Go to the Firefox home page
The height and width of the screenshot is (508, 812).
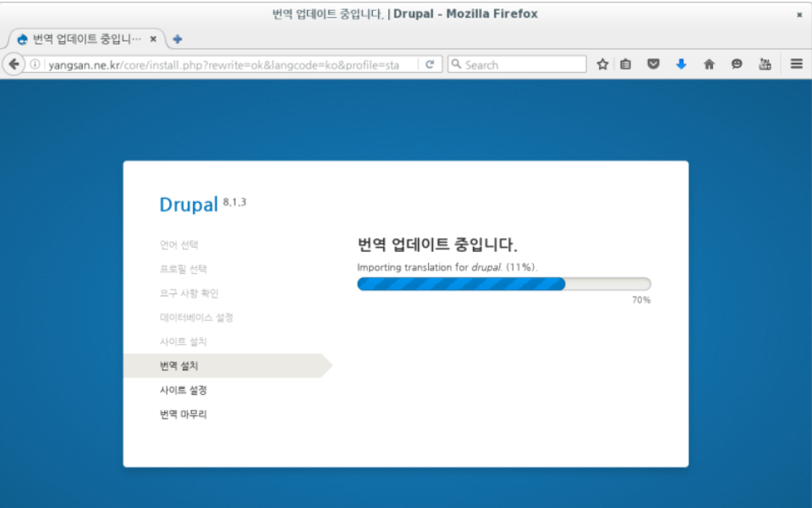pos(709,64)
